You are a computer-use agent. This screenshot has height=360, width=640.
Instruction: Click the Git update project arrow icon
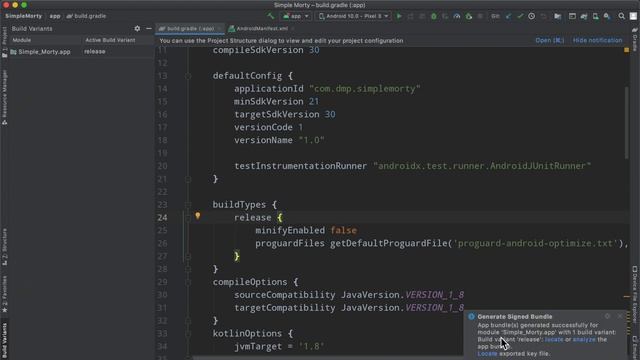click(508, 16)
